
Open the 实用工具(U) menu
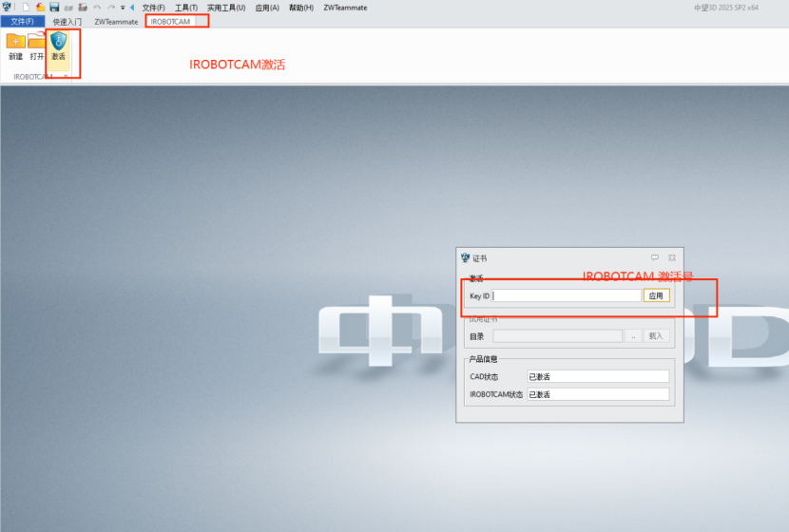[x=226, y=8]
